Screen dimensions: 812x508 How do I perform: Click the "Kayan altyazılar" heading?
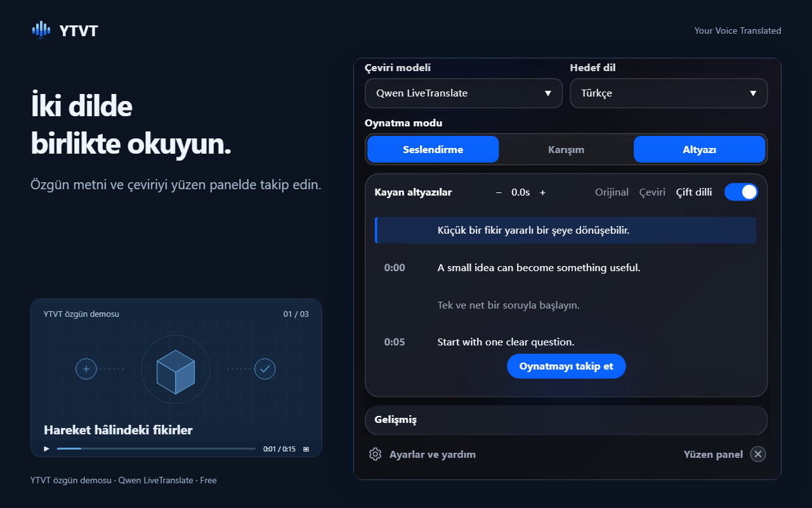click(414, 192)
